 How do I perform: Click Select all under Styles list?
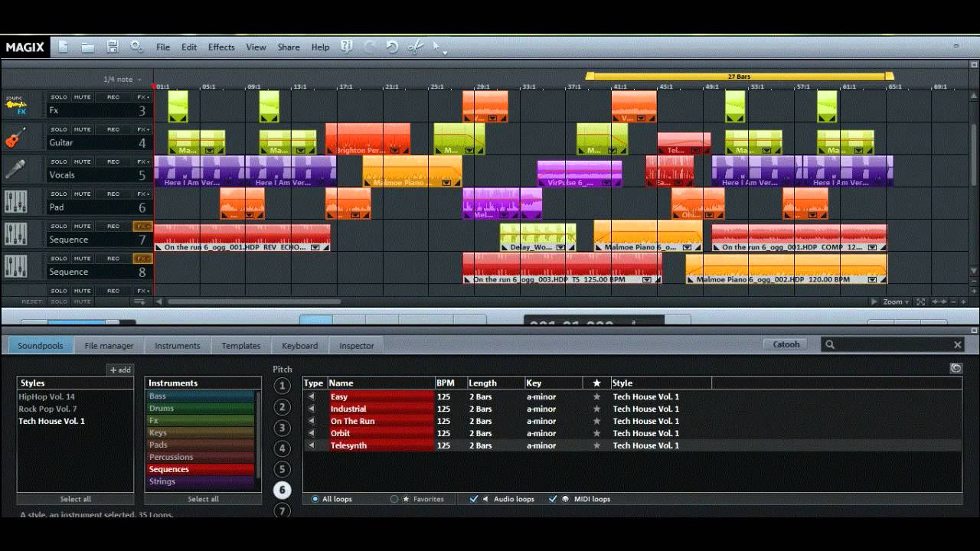tap(75, 499)
